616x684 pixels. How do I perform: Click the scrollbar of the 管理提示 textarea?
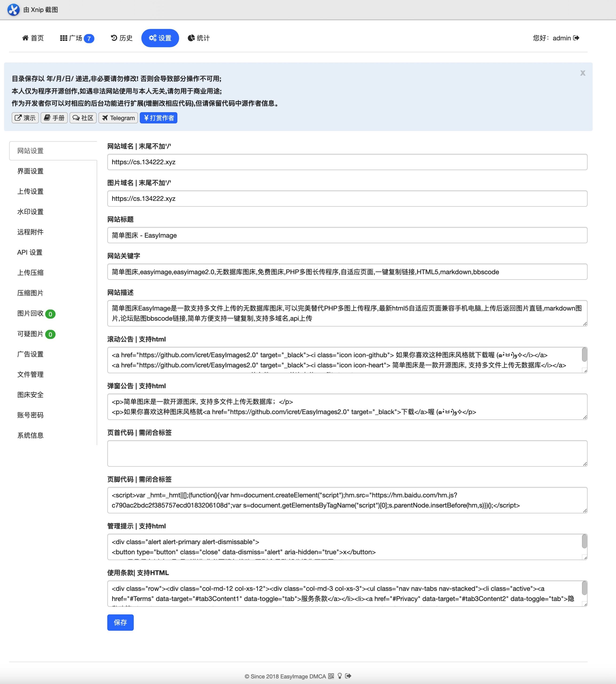pos(584,541)
